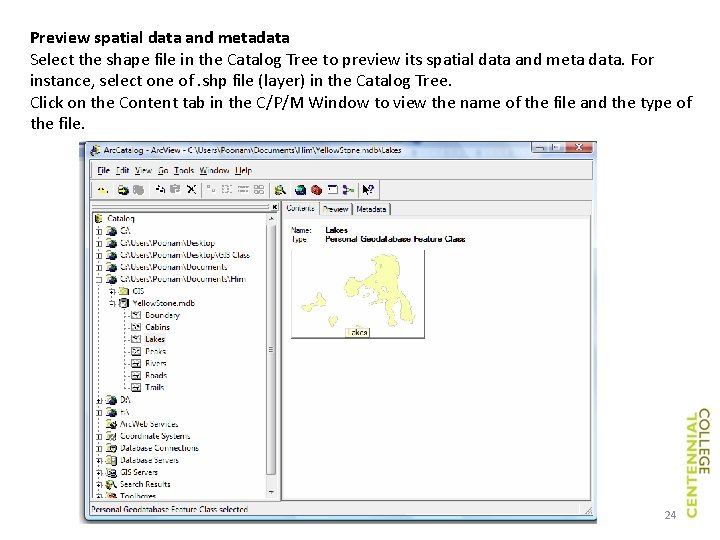Click the Catalog tree vertical scrollbar thumb
The image size is (720, 540).
click(x=271, y=350)
